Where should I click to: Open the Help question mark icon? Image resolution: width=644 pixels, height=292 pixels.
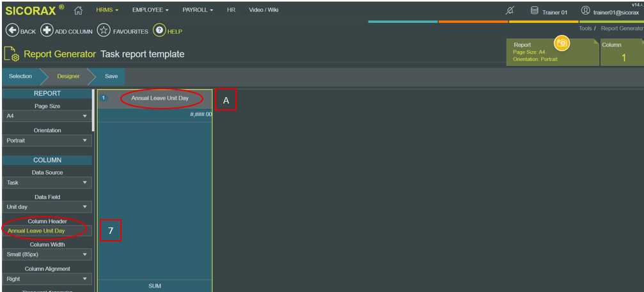coord(159,31)
